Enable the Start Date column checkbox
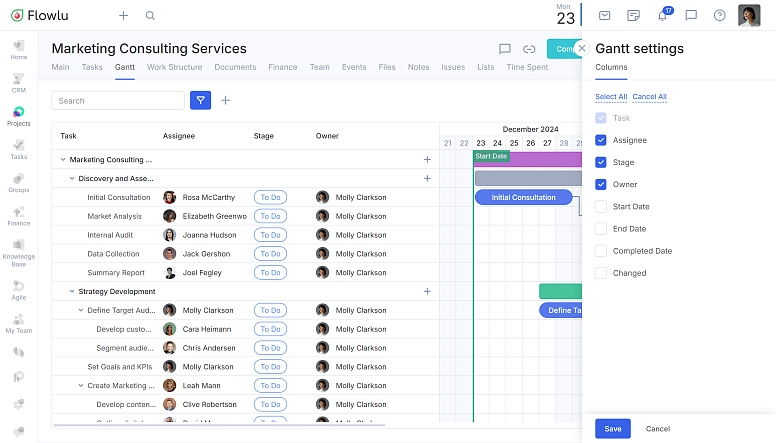This screenshot has height=443, width=776. (601, 206)
